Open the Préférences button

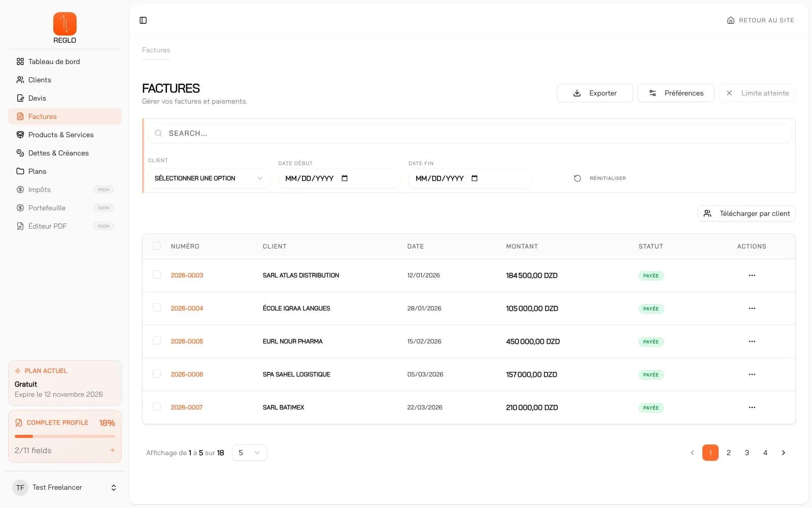point(676,93)
